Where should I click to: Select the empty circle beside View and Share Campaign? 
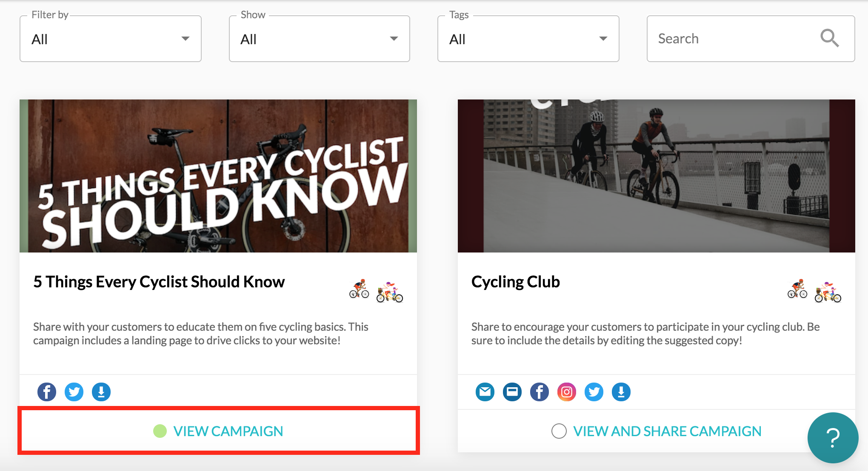click(x=559, y=431)
